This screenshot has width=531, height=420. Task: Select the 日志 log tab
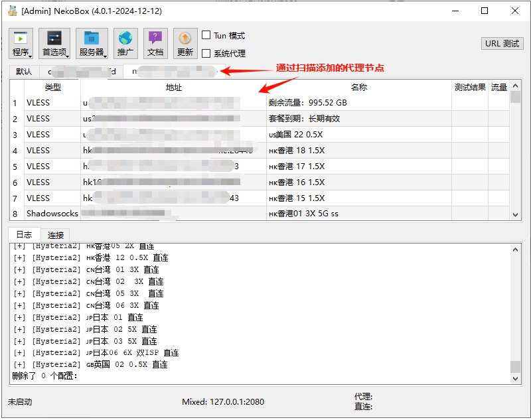tap(24, 235)
